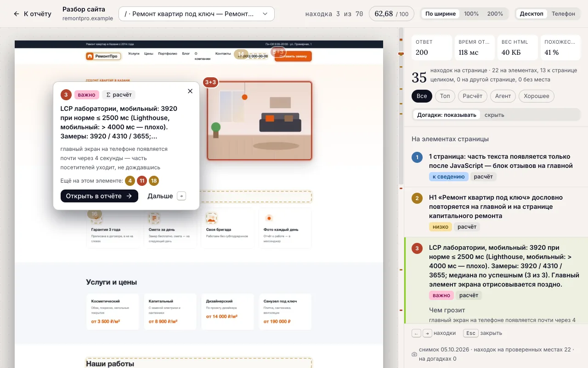Set zoom to По ширине
Viewport: 588px width, 368px height.
[441, 14]
